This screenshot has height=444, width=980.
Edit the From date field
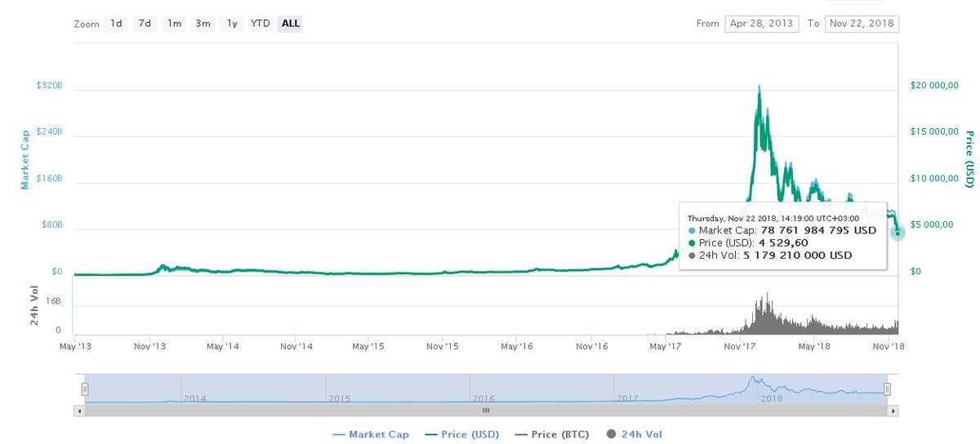point(761,24)
